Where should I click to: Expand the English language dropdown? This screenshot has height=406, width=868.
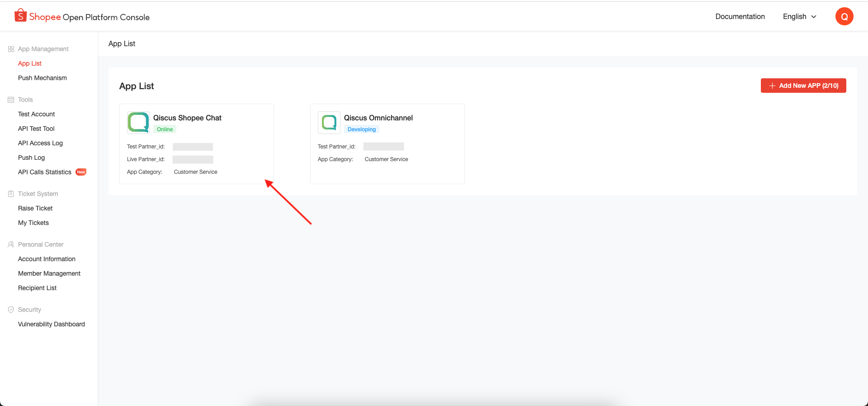click(x=800, y=17)
